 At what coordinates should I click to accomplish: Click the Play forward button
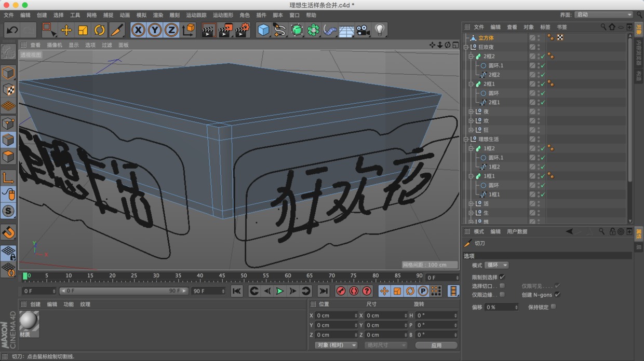click(280, 291)
